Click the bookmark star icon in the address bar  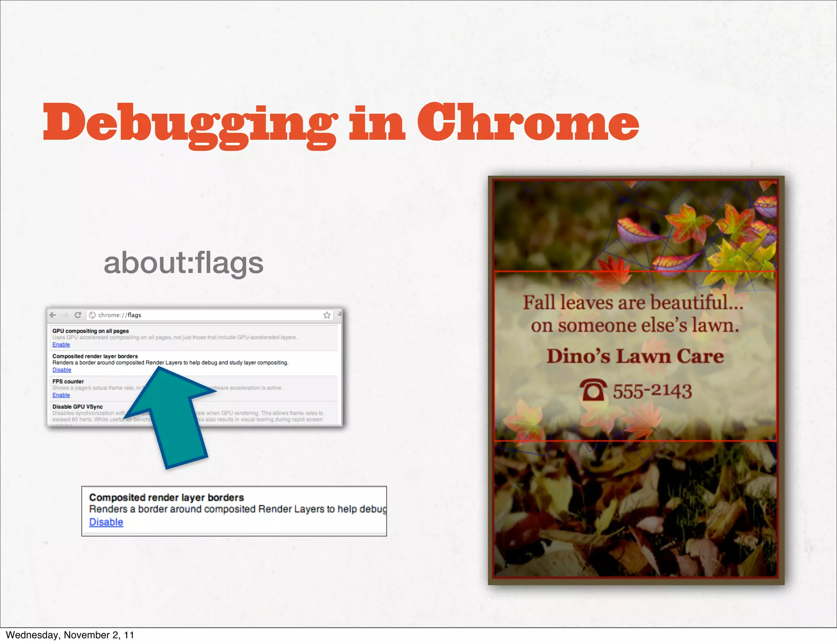pyautogui.click(x=327, y=315)
